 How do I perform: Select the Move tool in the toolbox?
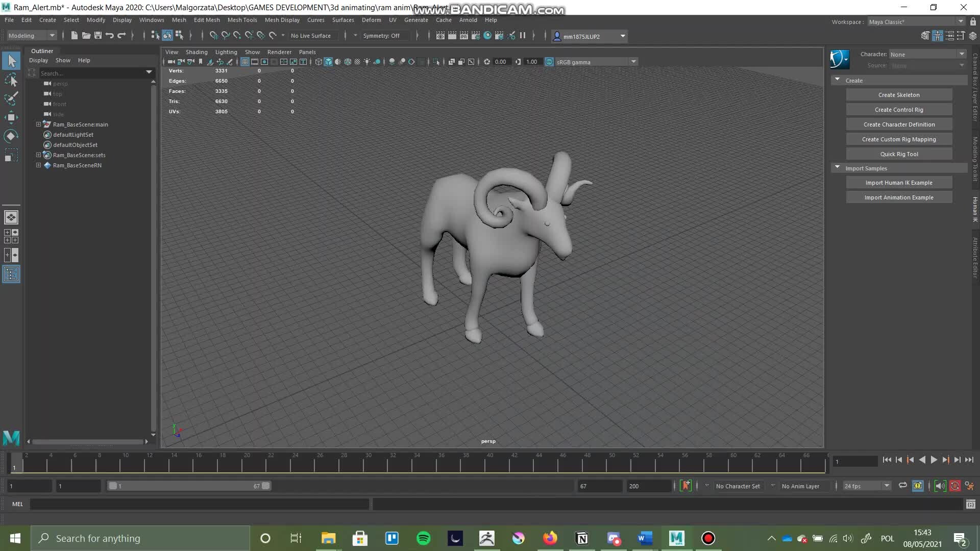tap(11, 117)
